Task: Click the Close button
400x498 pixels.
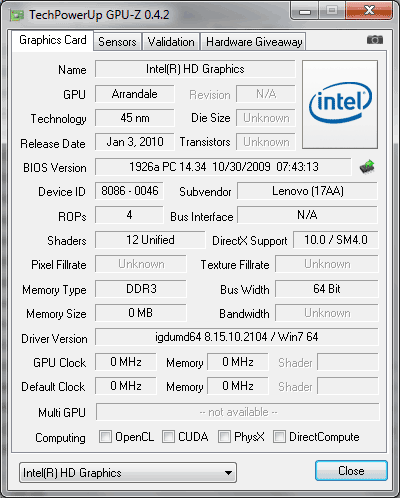Action: (x=351, y=471)
